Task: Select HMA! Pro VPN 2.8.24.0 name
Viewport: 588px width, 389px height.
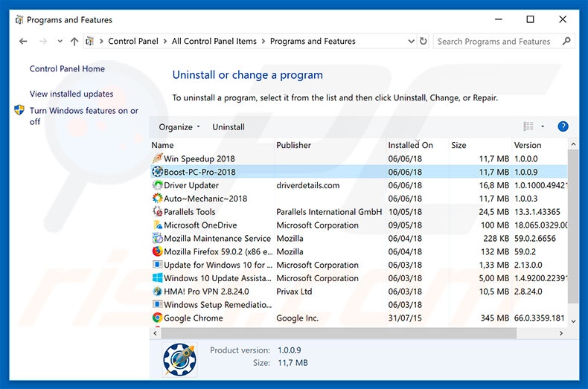Action: (x=206, y=291)
